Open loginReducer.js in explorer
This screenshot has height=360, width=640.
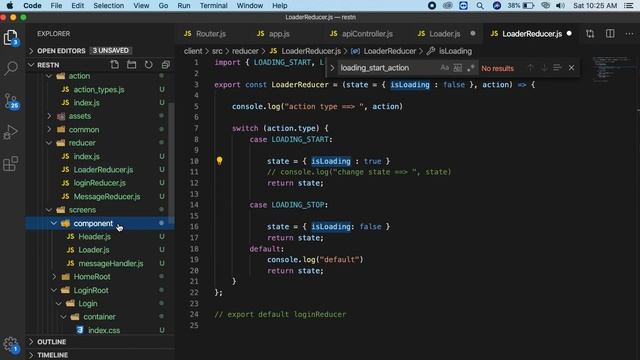tap(99, 183)
